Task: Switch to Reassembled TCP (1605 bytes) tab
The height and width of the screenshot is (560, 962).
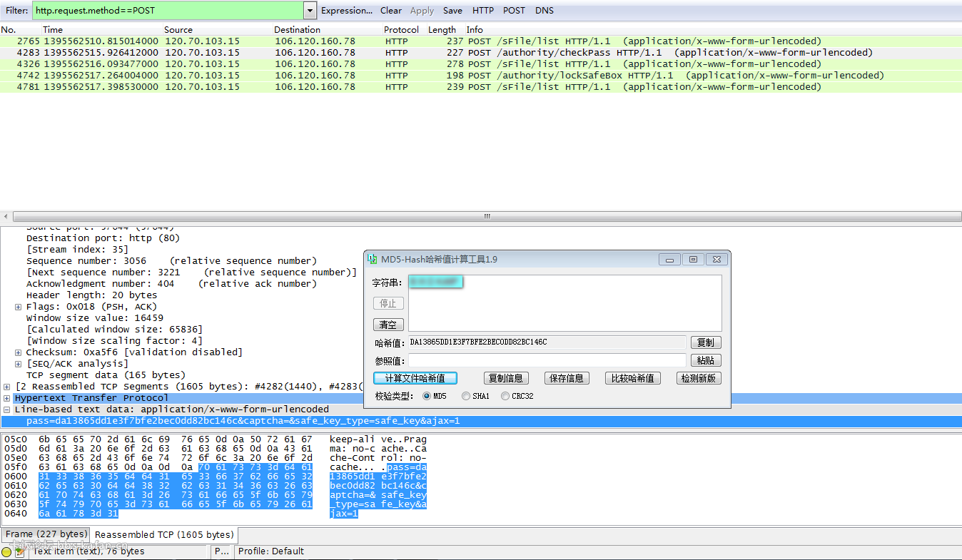Action: (164, 534)
